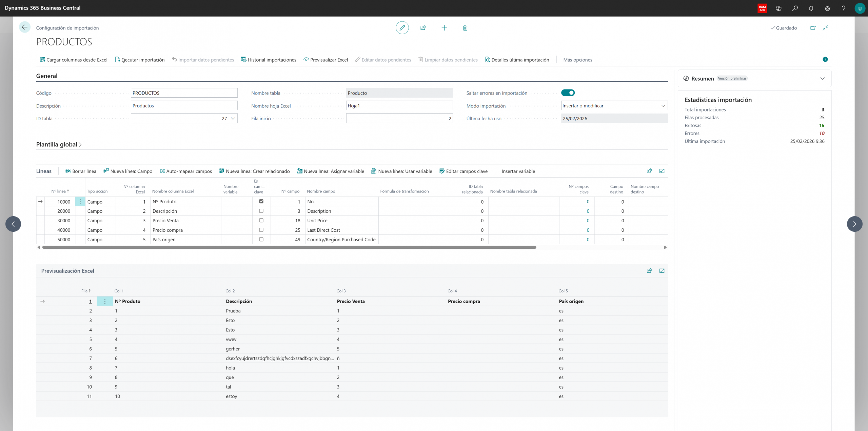
Task: Check Es campo clave for Descripción row
Action: [261, 211]
